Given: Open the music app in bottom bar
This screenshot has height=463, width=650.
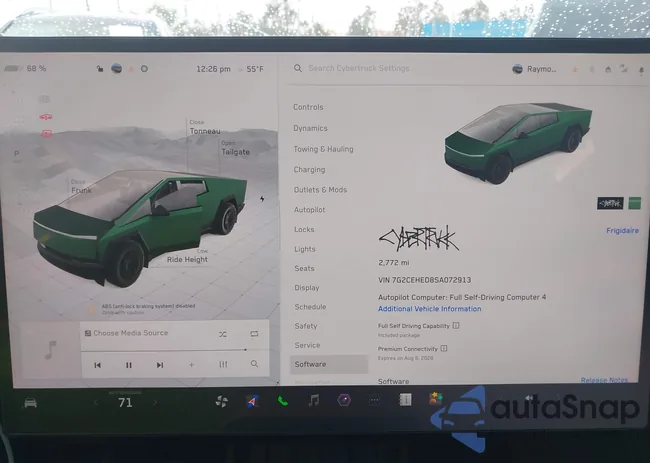Looking at the screenshot, I should (x=313, y=400).
